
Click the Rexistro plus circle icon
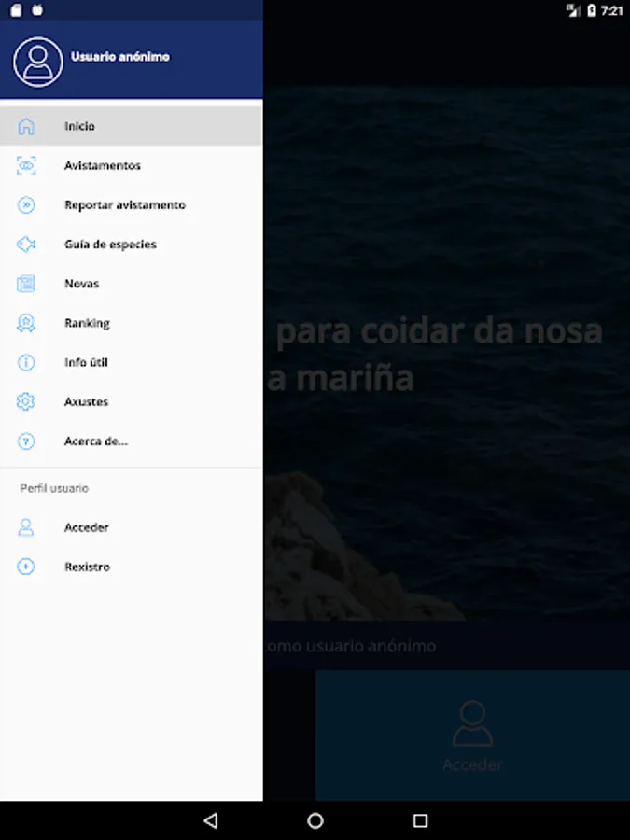point(26,567)
